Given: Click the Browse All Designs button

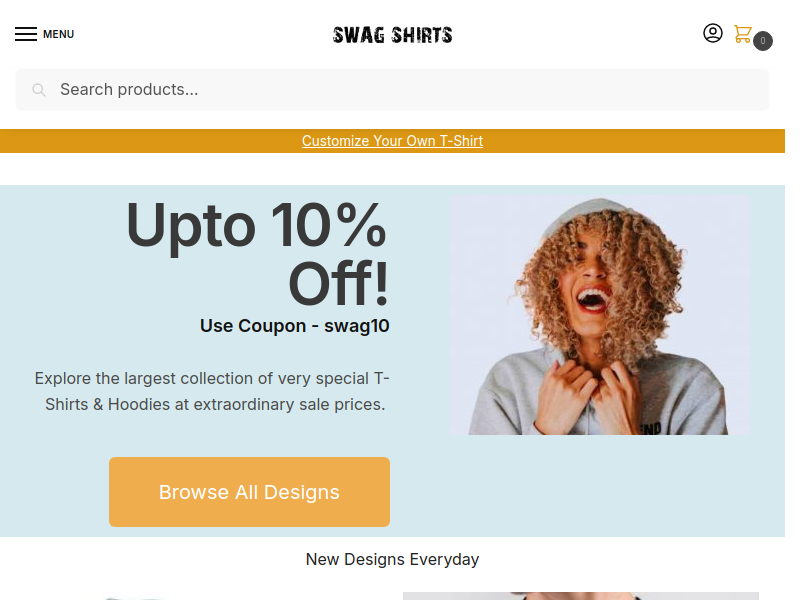Looking at the screenshot, I should (249, 492).
